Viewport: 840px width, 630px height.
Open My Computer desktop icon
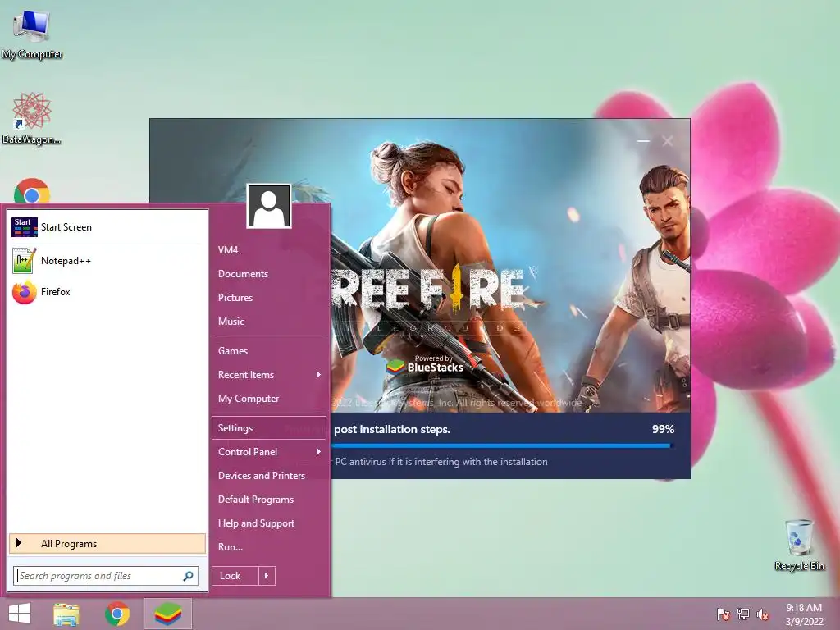tap(32, 33)
